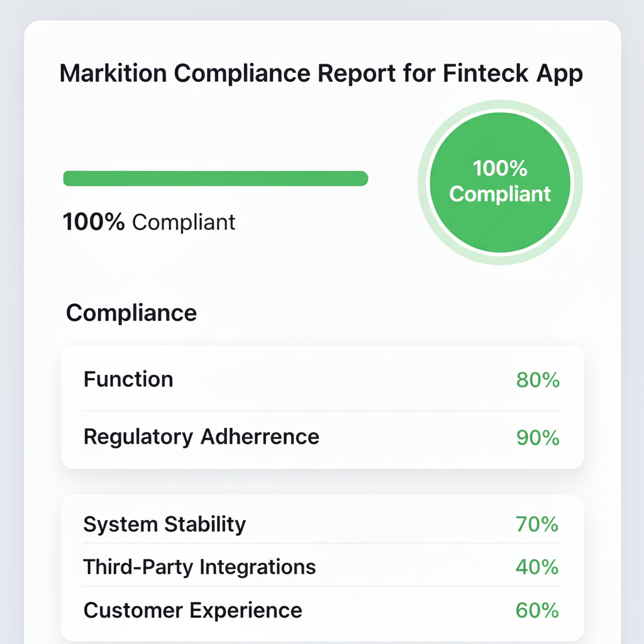
Task: Click the 60% Customer Experience score
Action: tap(537, 610)
